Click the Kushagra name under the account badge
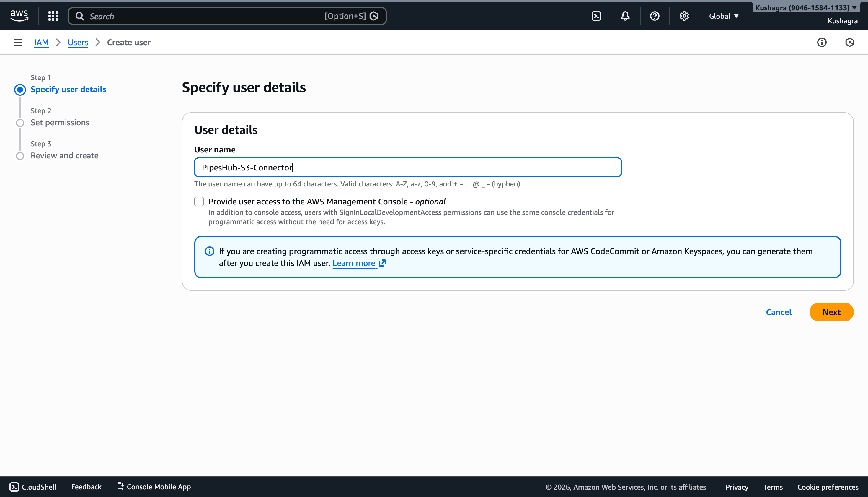The height and width of the screenshot is (497, 868). 842,21
